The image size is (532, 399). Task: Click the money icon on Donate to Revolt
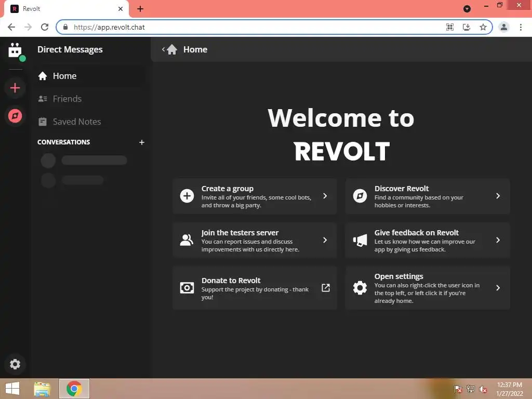[x=187, y=288]
